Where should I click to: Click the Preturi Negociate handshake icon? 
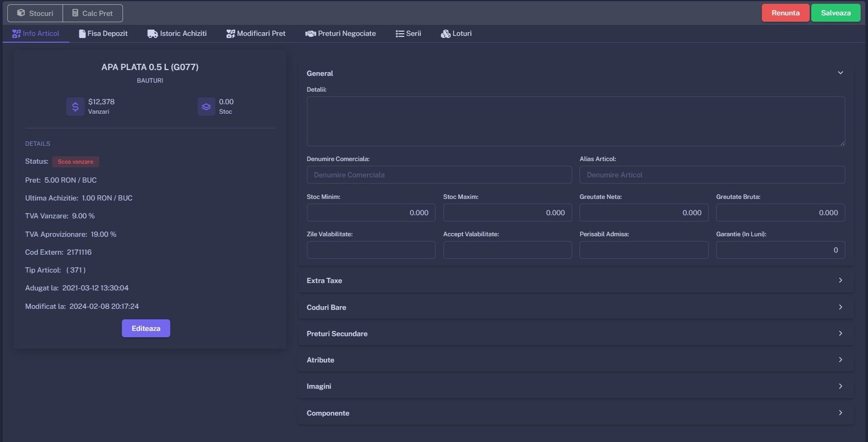tap(310, 34)
